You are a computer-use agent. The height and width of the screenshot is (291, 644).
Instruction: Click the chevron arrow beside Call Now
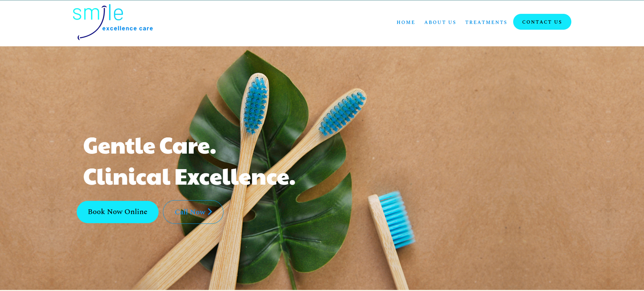coord(210,212)
